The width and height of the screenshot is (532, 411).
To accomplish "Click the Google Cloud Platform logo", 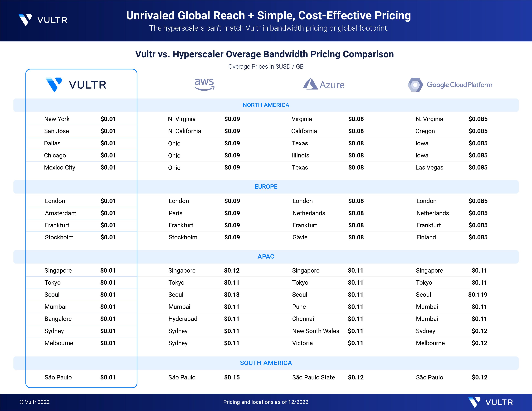I will [450, 85].
